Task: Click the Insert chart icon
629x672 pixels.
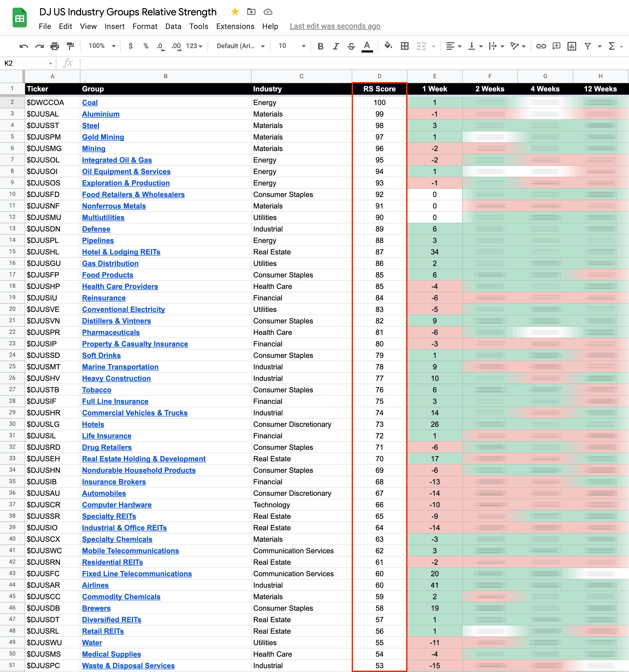Action: pyautogui.click(x=572, y=46)
